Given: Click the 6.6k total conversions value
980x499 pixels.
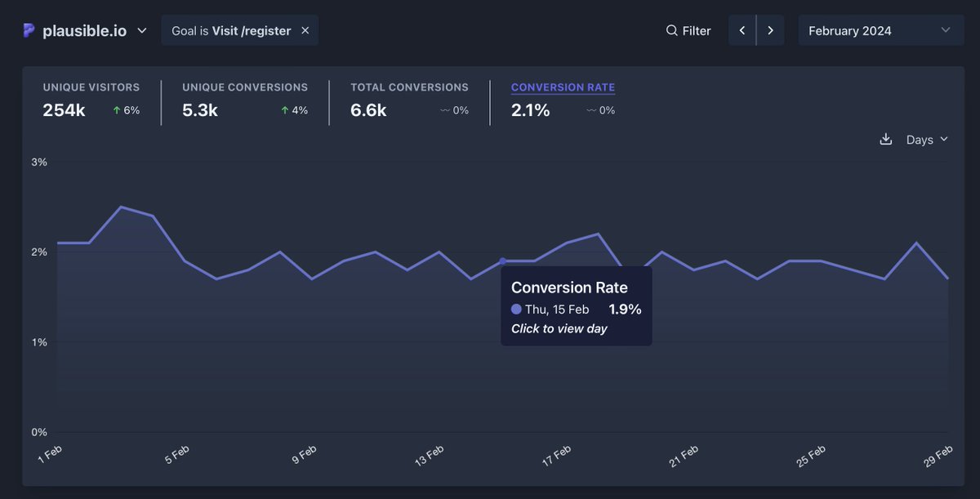Looking at the screenshot, I should [x=368, y=110].
